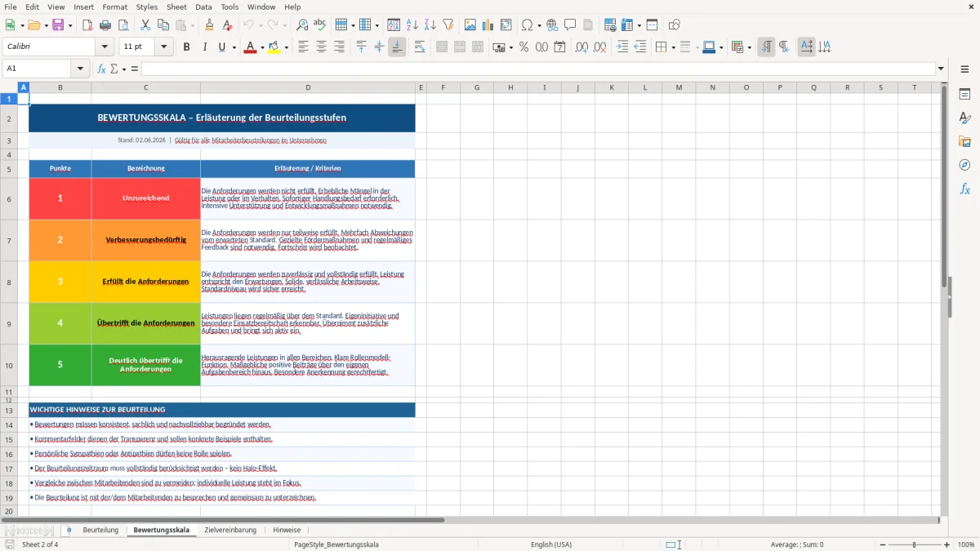
Task: Select row 10 header
Action: click(x=9, y=365)
